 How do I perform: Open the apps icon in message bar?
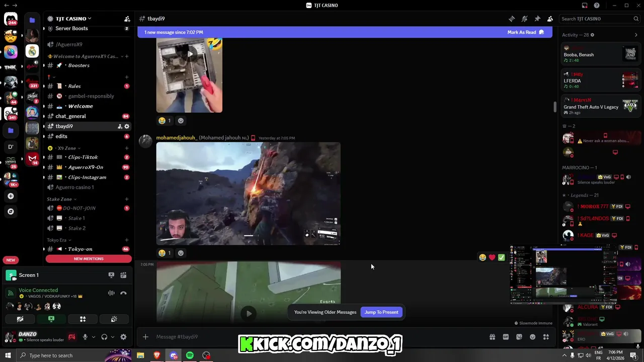[546, 337]
